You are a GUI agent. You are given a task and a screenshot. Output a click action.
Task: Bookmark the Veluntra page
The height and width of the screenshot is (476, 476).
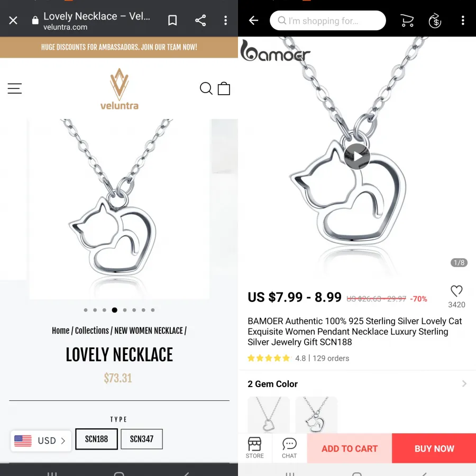pos(172,21)
